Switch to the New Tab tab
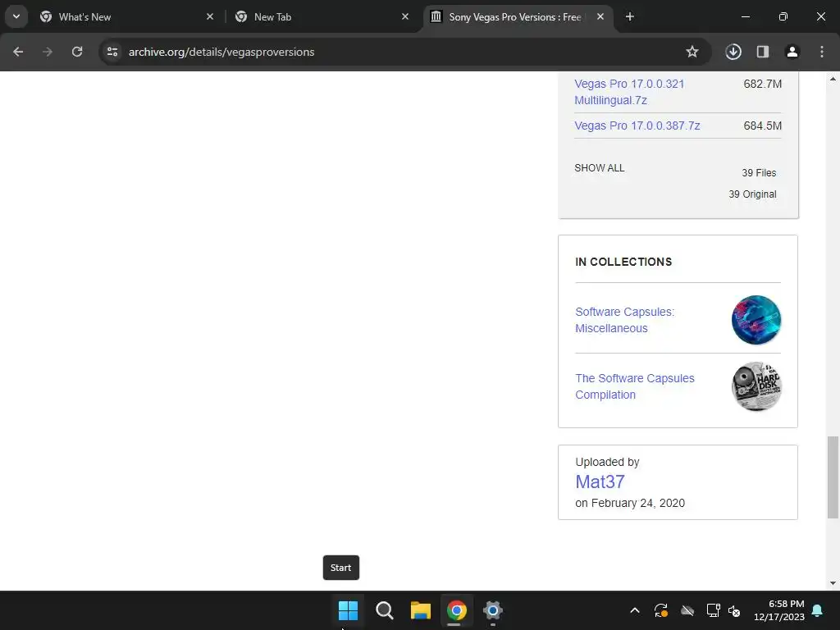 (322, 16)
